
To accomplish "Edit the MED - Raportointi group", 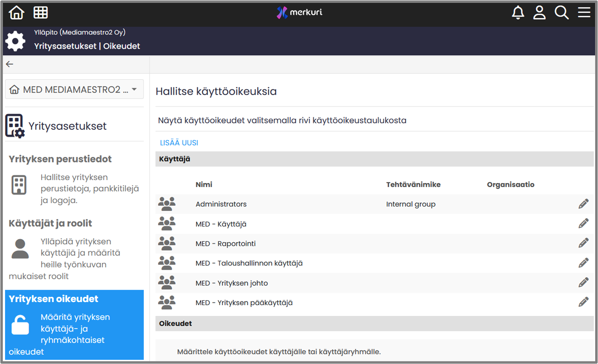I will point(583,243).
